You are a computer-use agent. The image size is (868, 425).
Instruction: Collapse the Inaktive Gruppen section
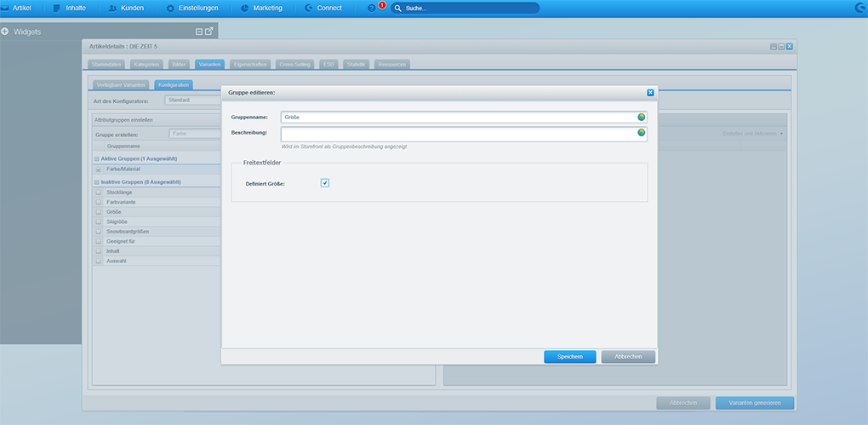96,182
